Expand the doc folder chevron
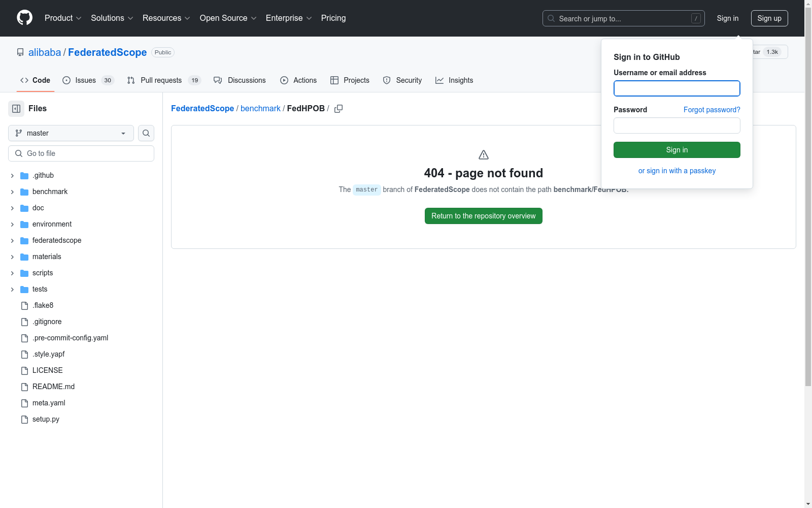The image size is (812, 508). 12,208
